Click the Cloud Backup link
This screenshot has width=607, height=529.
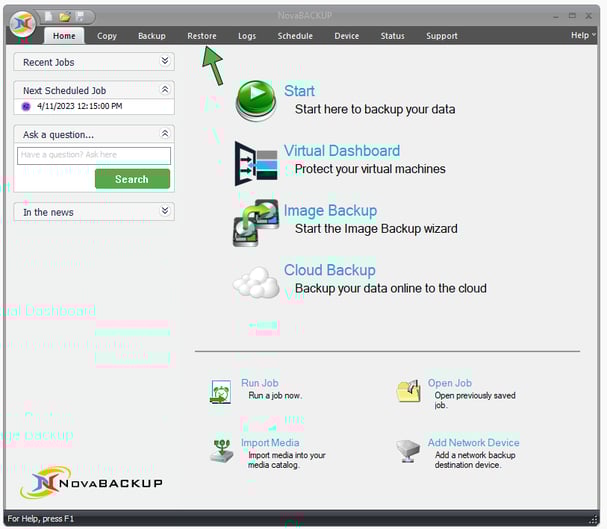[x=330, y=270]
